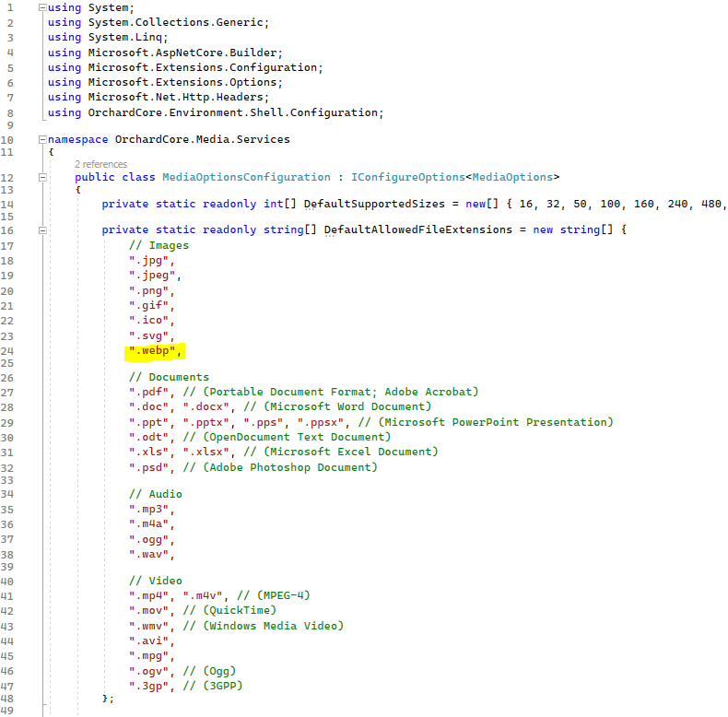Click the '// Images' comment

tap(159, 245)
